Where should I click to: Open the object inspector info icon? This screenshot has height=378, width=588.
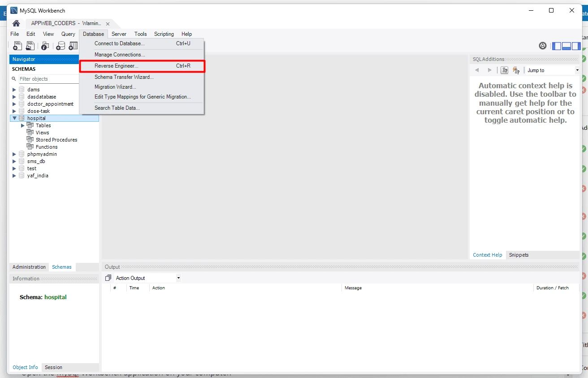[45, 46]
